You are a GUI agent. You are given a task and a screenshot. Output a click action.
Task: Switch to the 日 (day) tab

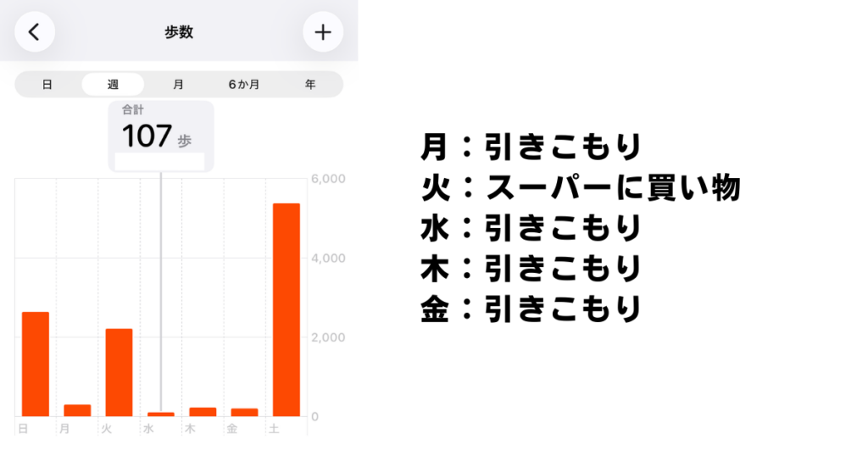(x=47, y=85)
